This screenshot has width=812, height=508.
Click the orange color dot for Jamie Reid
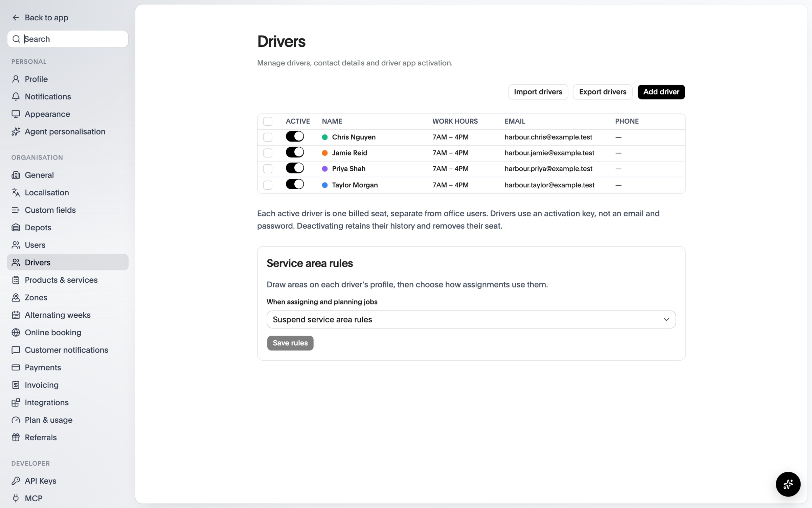(x=325, y=153)
